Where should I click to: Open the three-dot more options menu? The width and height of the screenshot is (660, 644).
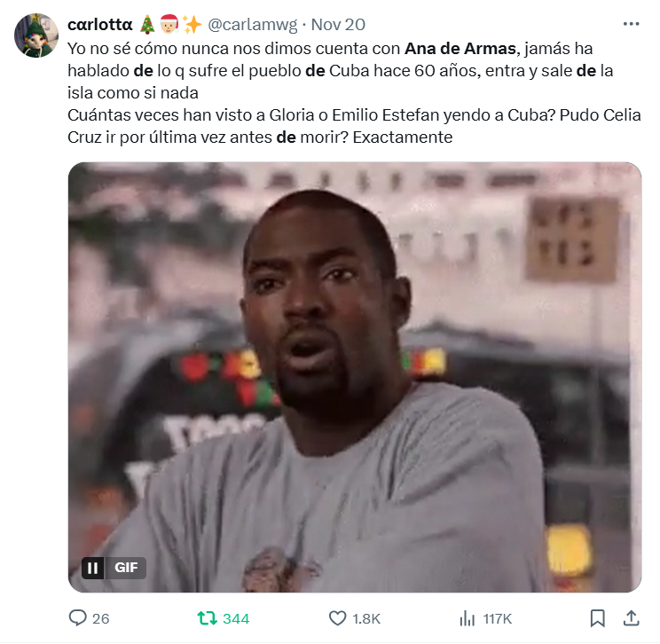(x=631, y=25)
